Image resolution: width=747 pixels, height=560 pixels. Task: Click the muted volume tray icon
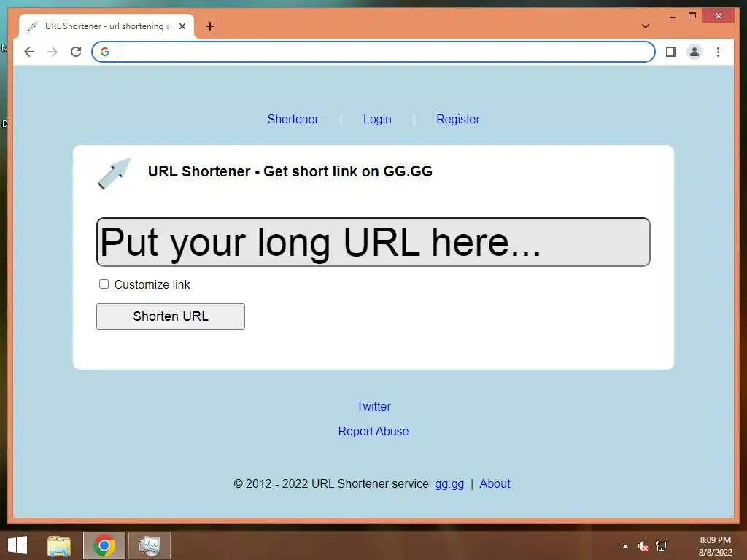coord(643,546)
